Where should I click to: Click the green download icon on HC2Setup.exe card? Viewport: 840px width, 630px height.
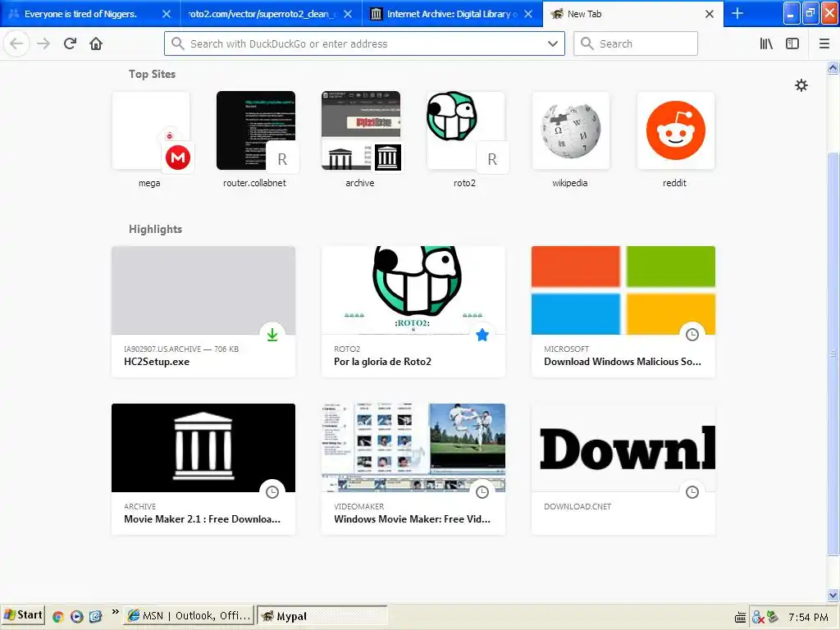point(272,335)
